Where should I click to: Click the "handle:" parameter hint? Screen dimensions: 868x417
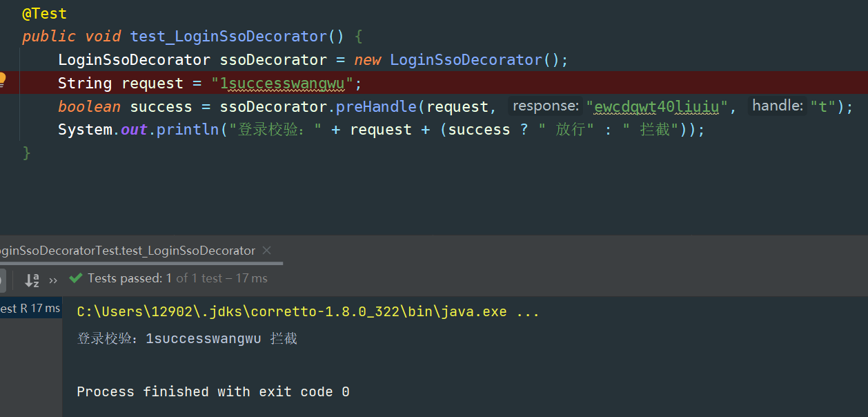(777, 106)
